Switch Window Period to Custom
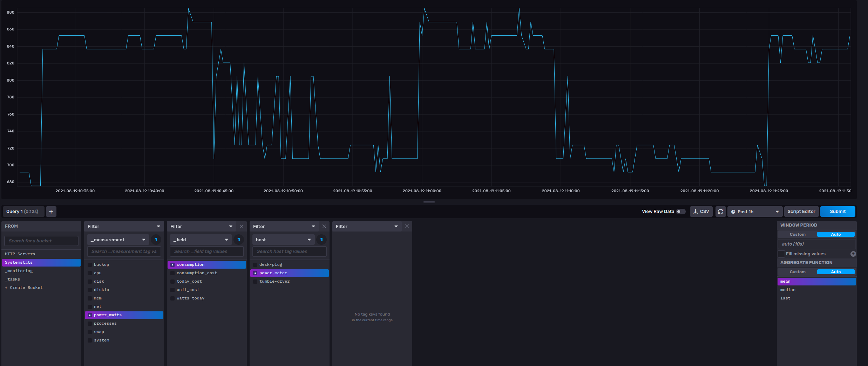This screenshot has height=366, width=868. coord(798,234)
